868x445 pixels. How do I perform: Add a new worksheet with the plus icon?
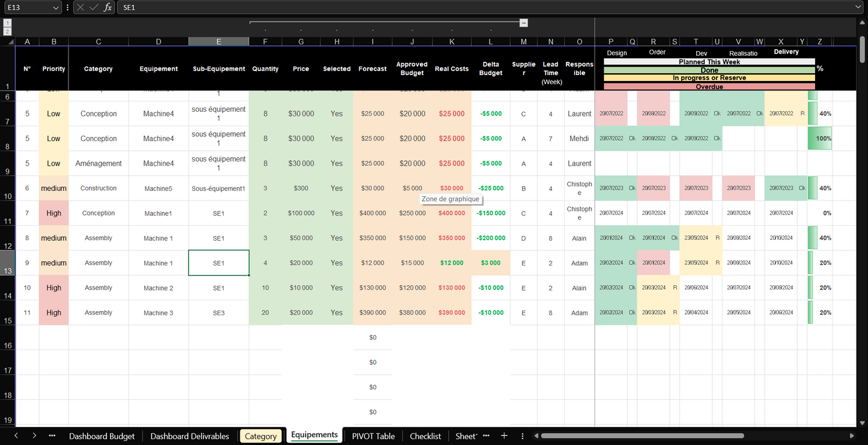point(504,435)
